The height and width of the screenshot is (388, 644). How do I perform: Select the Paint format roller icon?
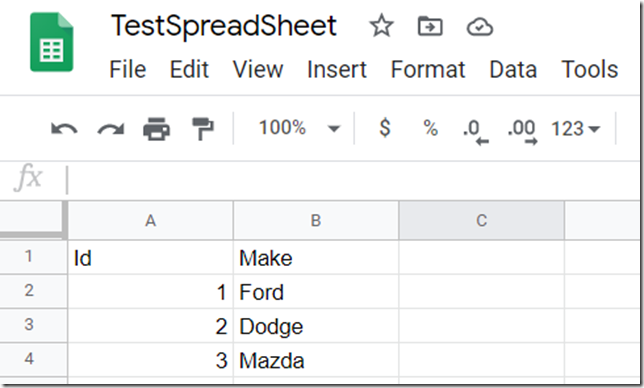pyautogui.click(x=203, y=129)
